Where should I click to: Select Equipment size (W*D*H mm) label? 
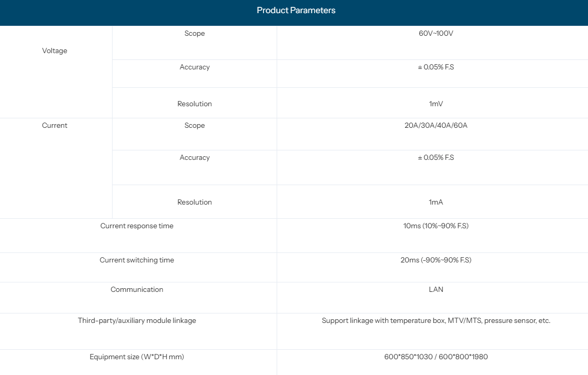pyautogui.click(x=137, y=357)
